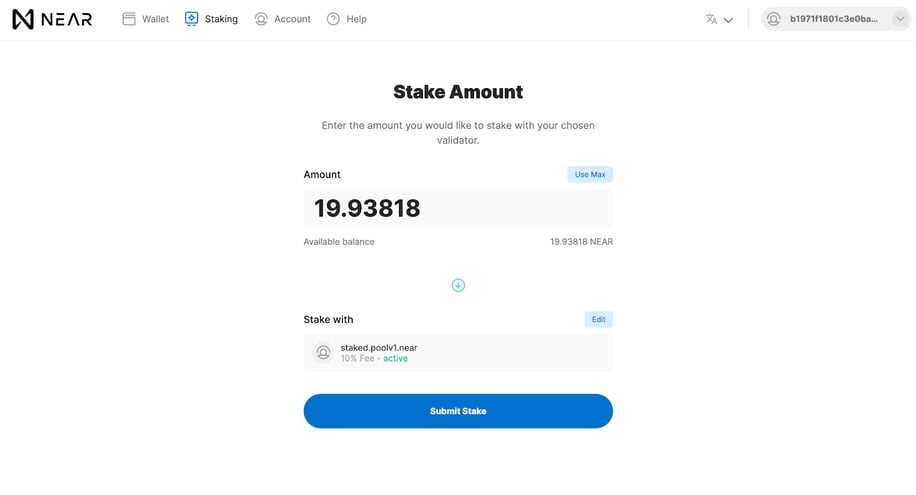Click the Account avatar icon in navigation
This screenshot has height=495, width=916.
(261, 19)
